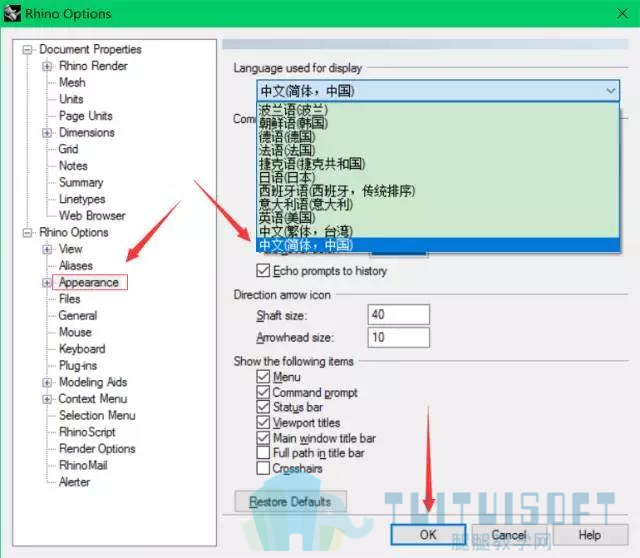Image resolution: width=640 pixels, height=558 pixels.
Task: Expand the Context Menu node
Action: pyautogui.click(x=47, y=399)
